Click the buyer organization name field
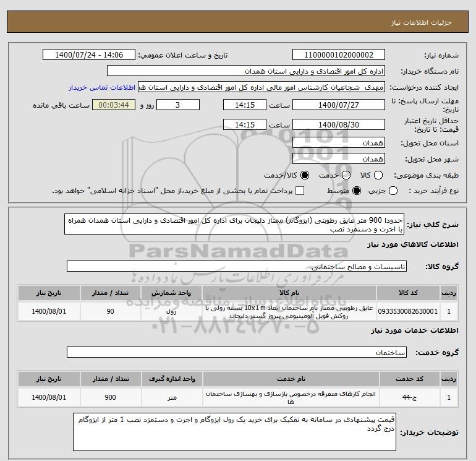Image resolution: width=476 pixels, height=461 pixels. 246,71
